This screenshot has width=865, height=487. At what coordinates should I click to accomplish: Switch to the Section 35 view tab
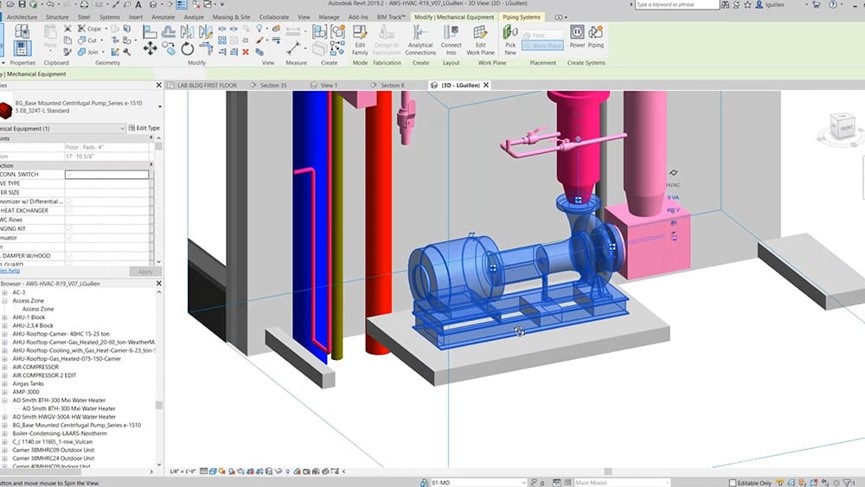pos(273,85)
